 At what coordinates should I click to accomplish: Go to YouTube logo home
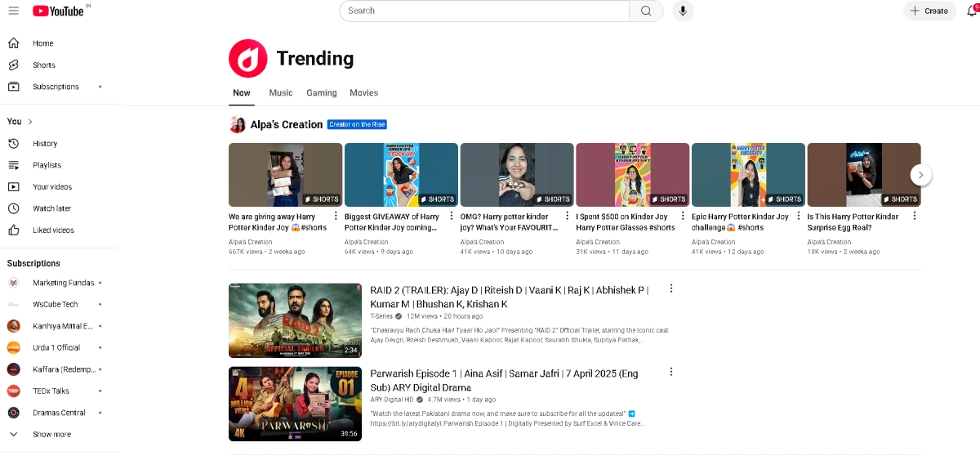pyautogui.click(x=59, y=11)
